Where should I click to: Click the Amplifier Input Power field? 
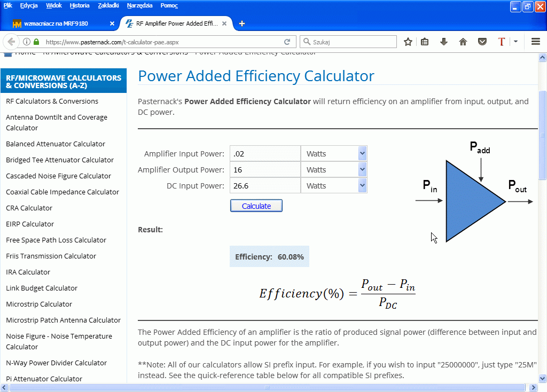[x=265, y=154]
